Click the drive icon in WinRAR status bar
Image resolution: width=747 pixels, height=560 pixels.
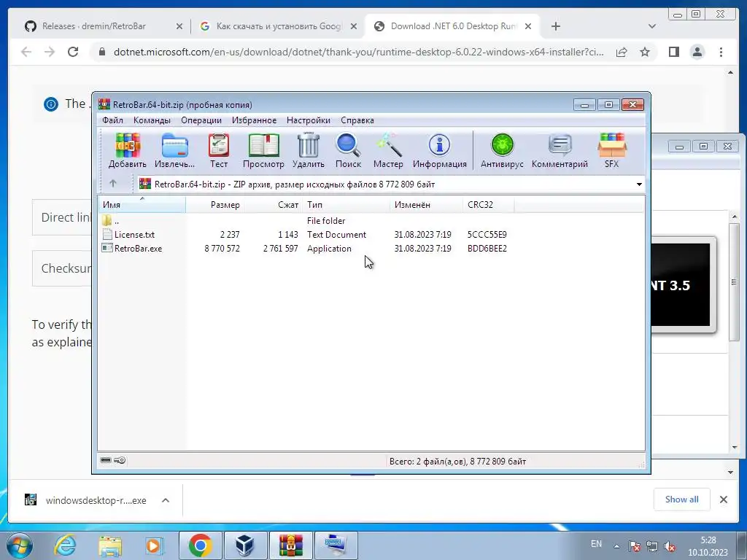(x=106, y=460)
